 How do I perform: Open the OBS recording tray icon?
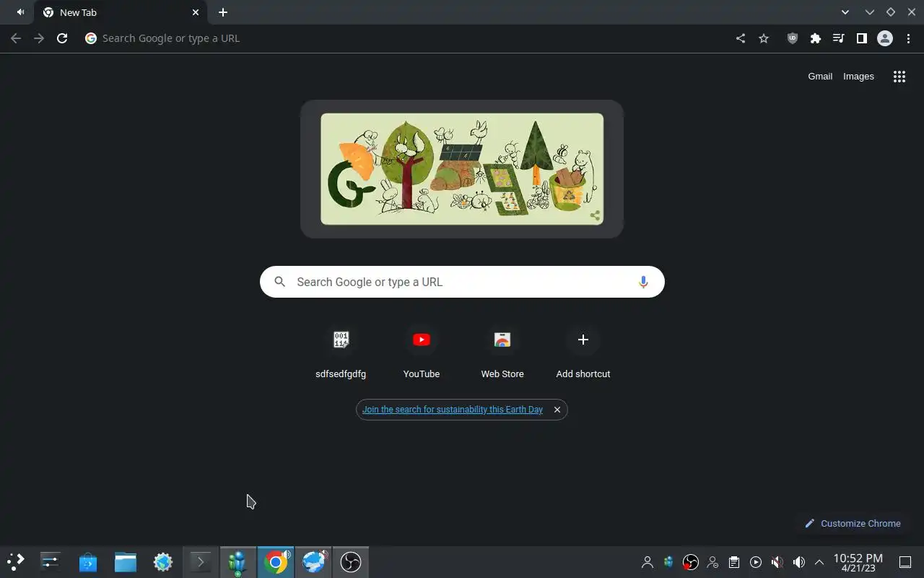coord(691,562)
